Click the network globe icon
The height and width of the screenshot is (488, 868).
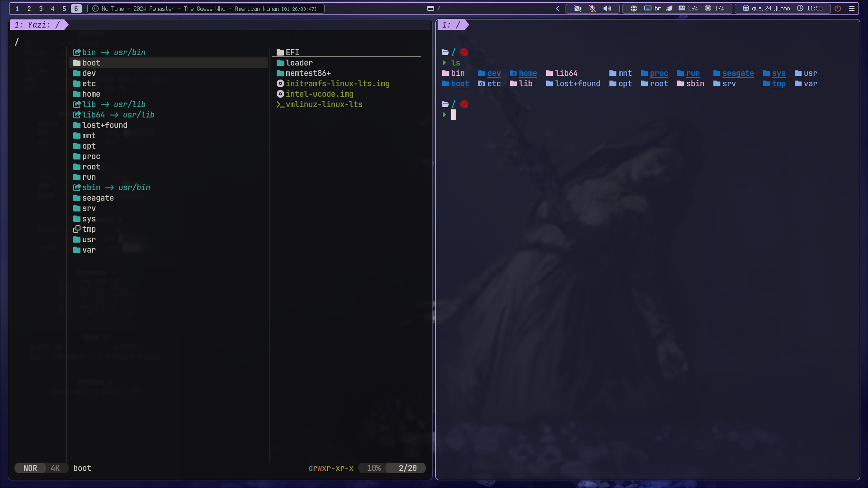(634, 9)
